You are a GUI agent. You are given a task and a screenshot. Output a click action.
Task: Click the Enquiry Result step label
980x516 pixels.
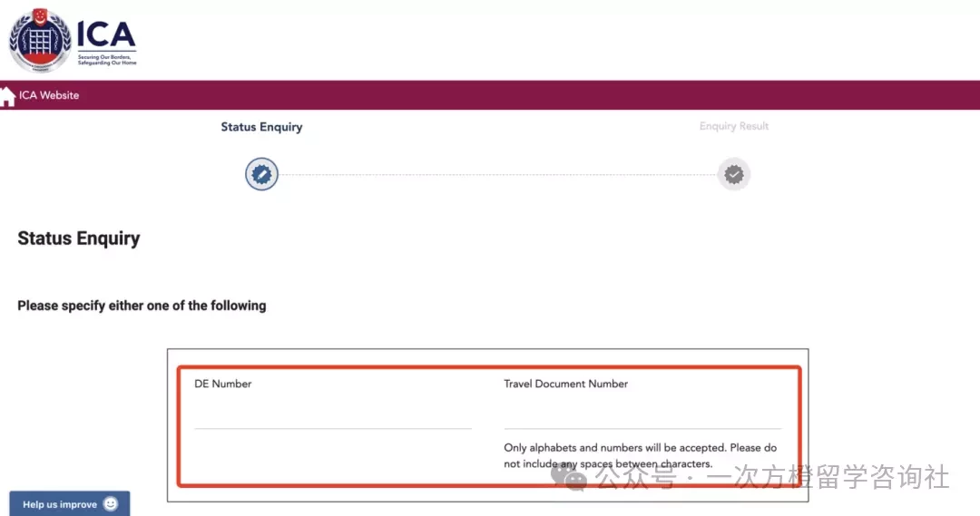(x=734, y=126)
